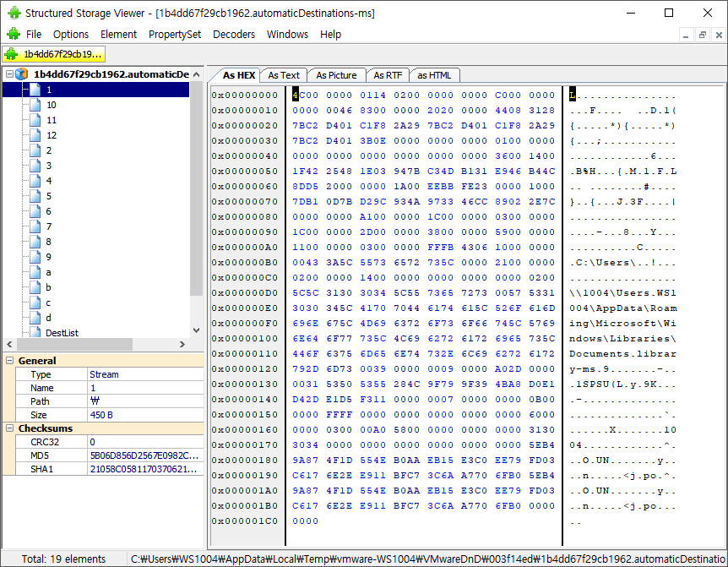This screenshot has width=728, height=567.
Task: Select the DestList label in the tree
Action: pyautogui.click(x=62, y=332)
